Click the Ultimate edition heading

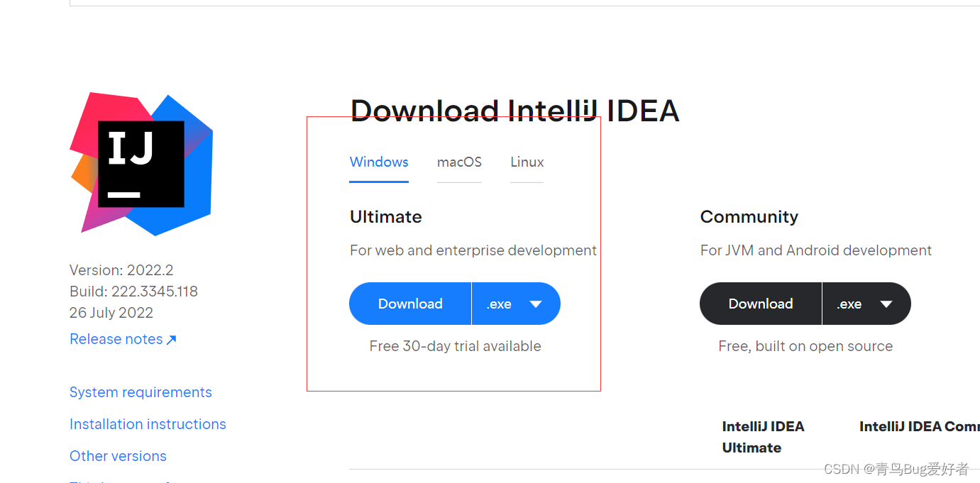[x=386, y=216]
